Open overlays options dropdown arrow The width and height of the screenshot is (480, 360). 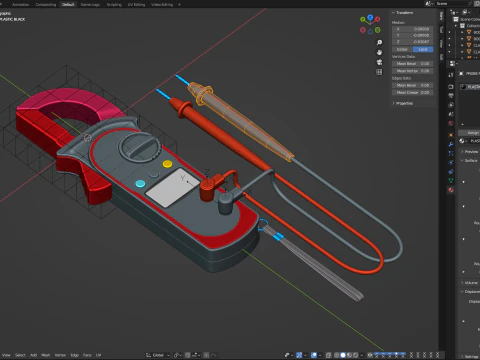[x=320, y=355]
